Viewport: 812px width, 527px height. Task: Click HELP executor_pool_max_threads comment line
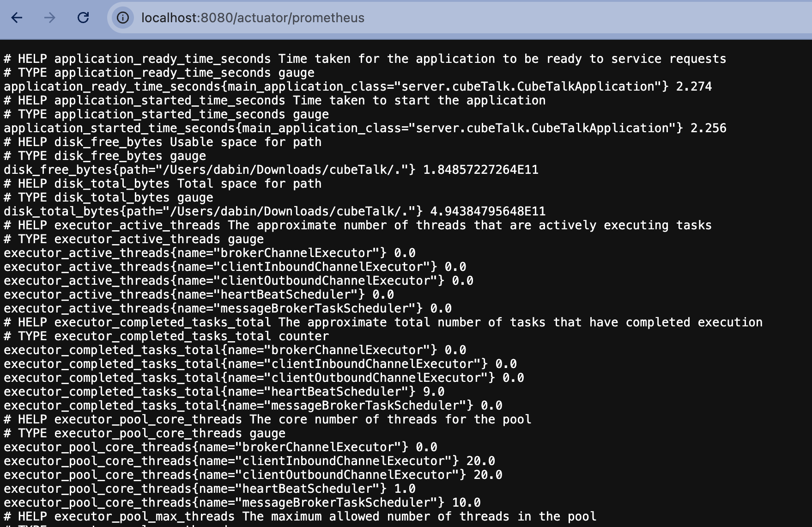(x=300, y=516)
